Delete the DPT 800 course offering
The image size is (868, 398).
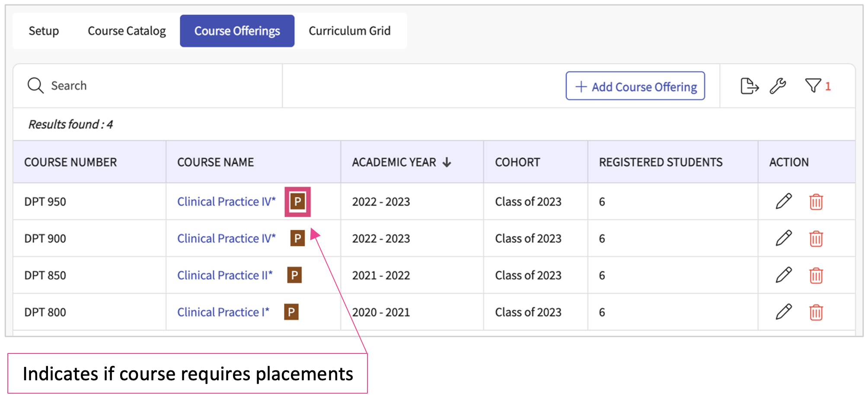pos(816,312)
